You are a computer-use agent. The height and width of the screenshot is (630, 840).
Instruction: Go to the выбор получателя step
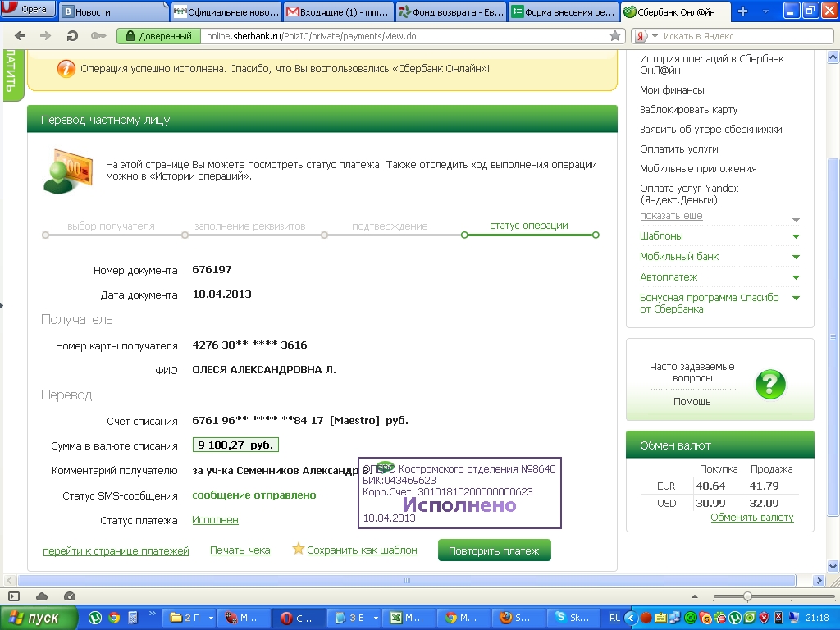[111, 226]
